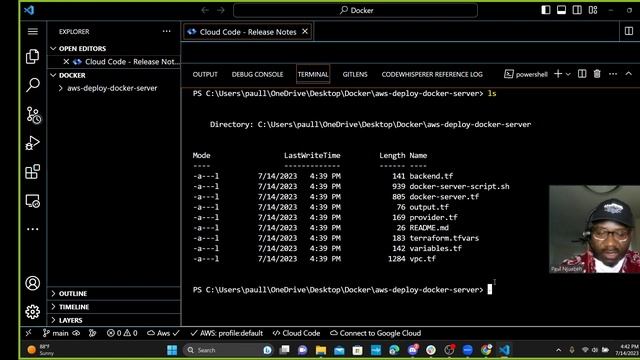Switch to the DEBUG CONSOLE tab
The image size is (640, 360).
point(257,74)
